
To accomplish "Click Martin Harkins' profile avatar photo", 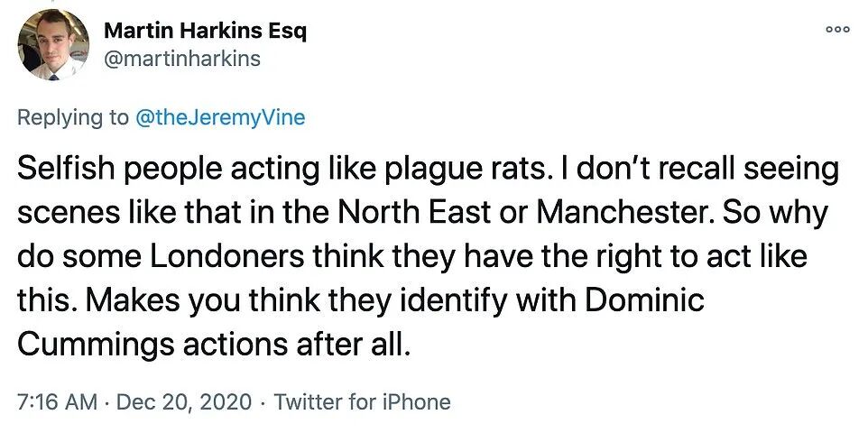I will (52, 46).
